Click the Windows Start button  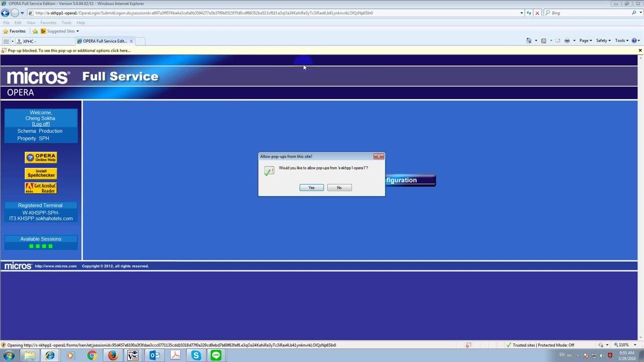(x=9, y=355)
